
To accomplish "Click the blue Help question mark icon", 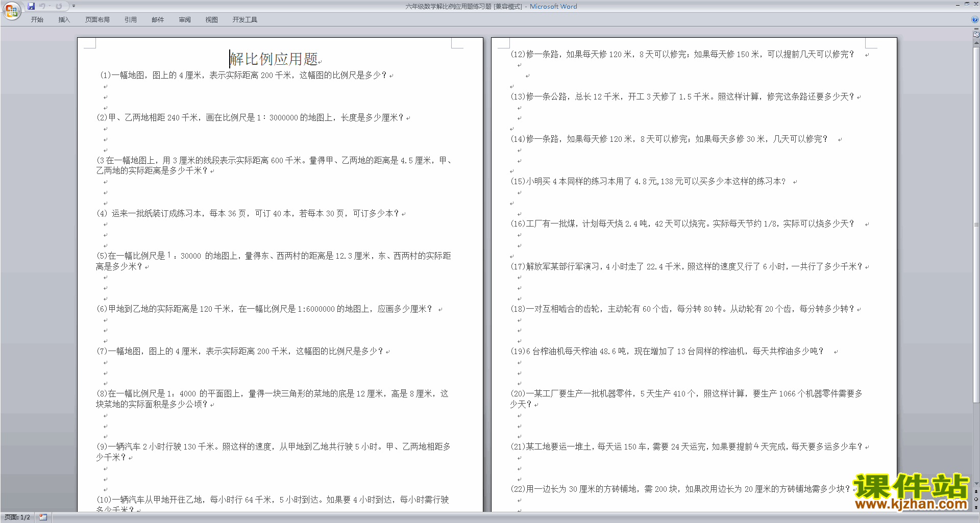I will (974, 19).
